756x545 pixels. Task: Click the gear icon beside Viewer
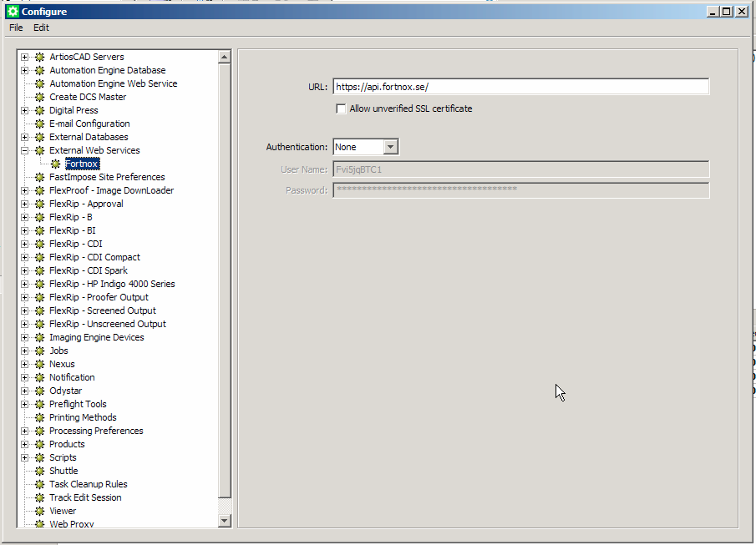tap(39, 511)
